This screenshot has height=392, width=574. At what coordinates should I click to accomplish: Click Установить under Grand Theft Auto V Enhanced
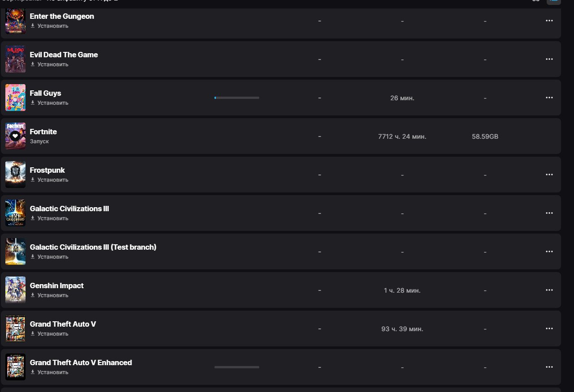(53, 372)
